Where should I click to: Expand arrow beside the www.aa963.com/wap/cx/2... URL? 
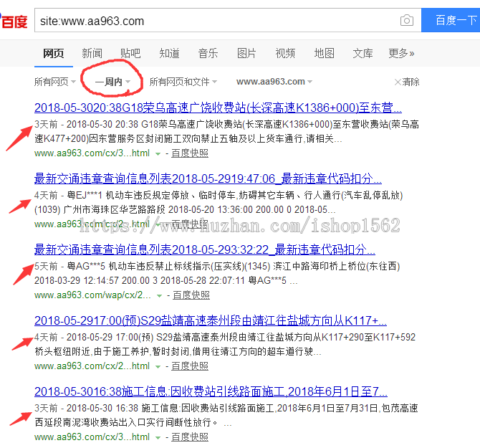coord(159,296)
